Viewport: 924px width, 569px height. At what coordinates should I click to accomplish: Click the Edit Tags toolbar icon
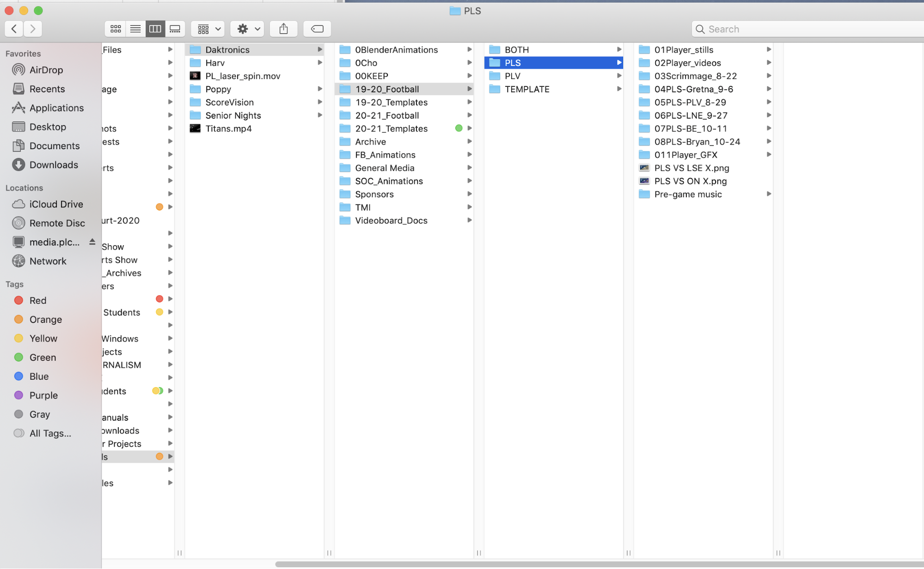coord(317,29)
